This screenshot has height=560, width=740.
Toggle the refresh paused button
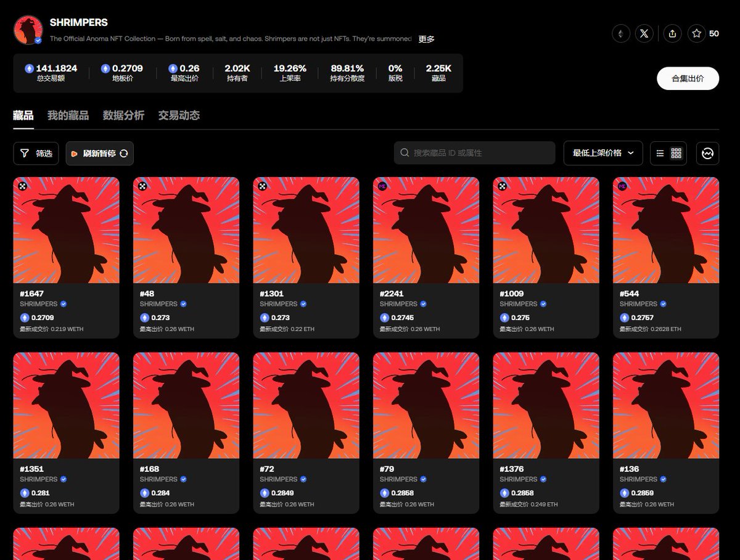point(100,153)
